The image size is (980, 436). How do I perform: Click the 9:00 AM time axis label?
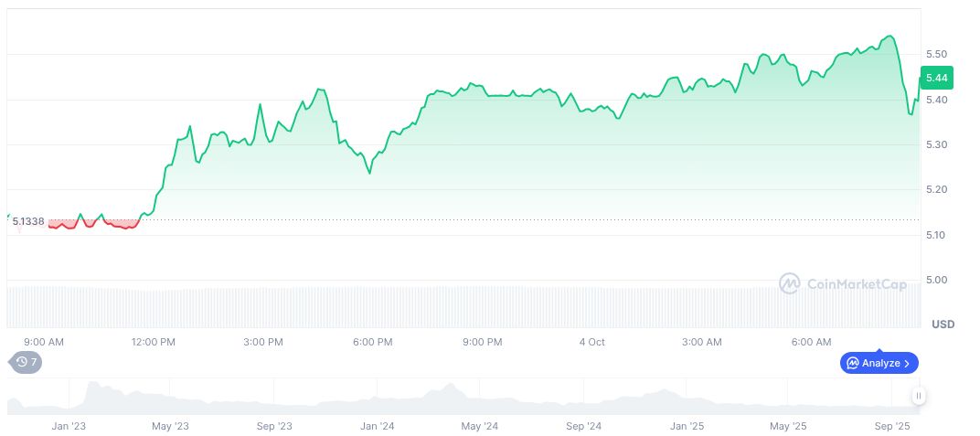tap(43, 342)
